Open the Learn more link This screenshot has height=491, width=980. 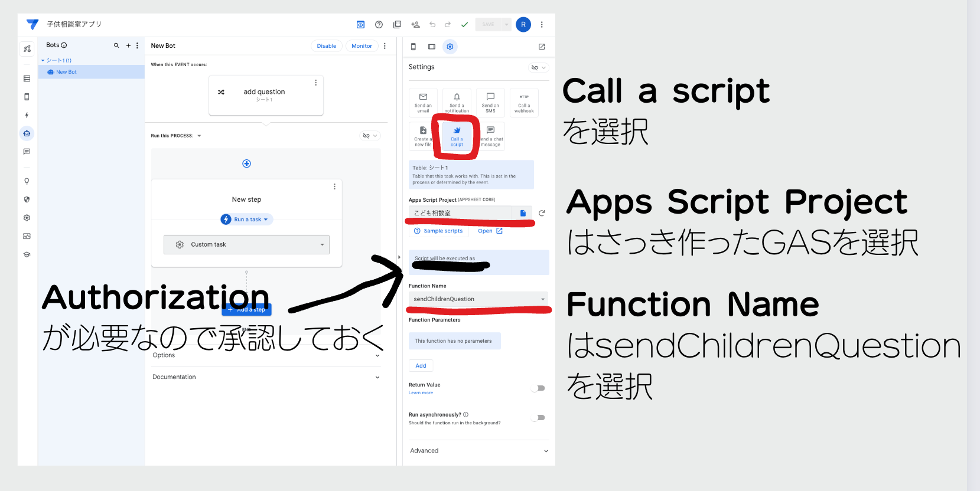[x=421, y=393]
